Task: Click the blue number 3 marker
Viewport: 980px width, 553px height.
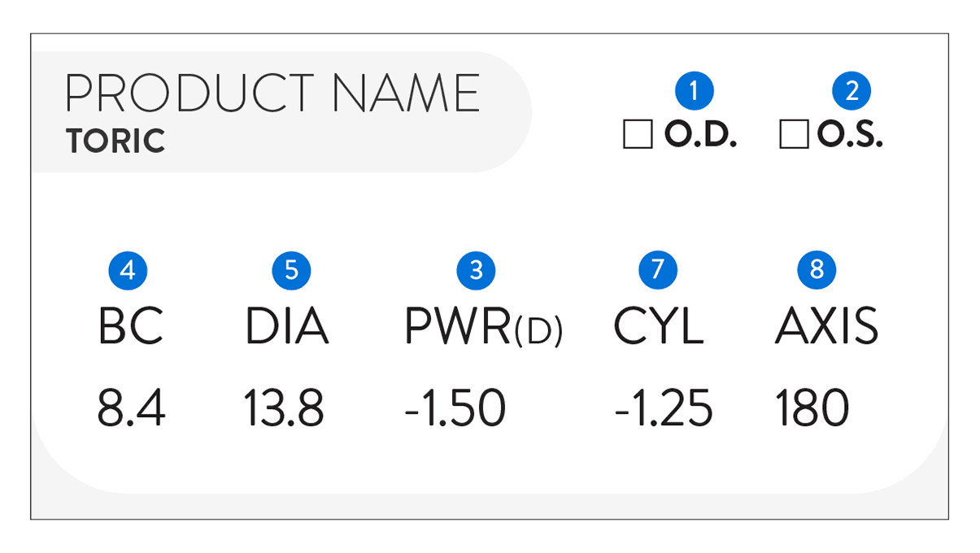Action: click(x=477, y=270)
